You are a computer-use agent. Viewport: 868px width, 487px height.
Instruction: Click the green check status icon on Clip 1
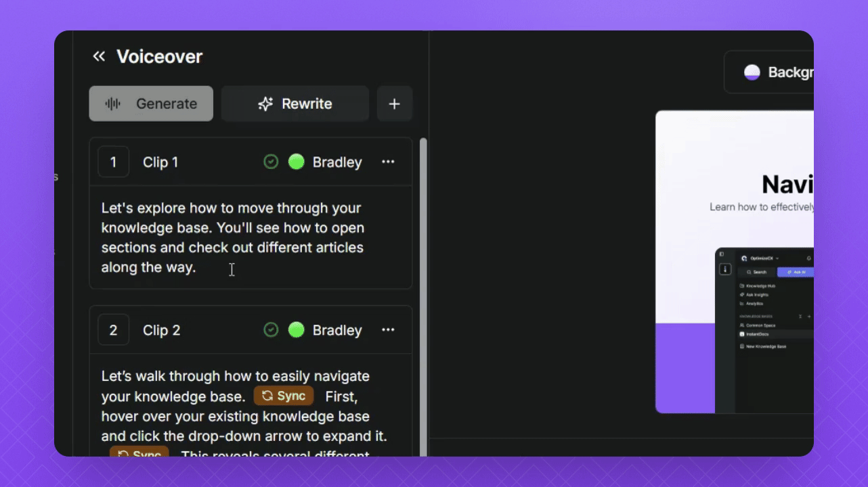[x=271, y=162]
